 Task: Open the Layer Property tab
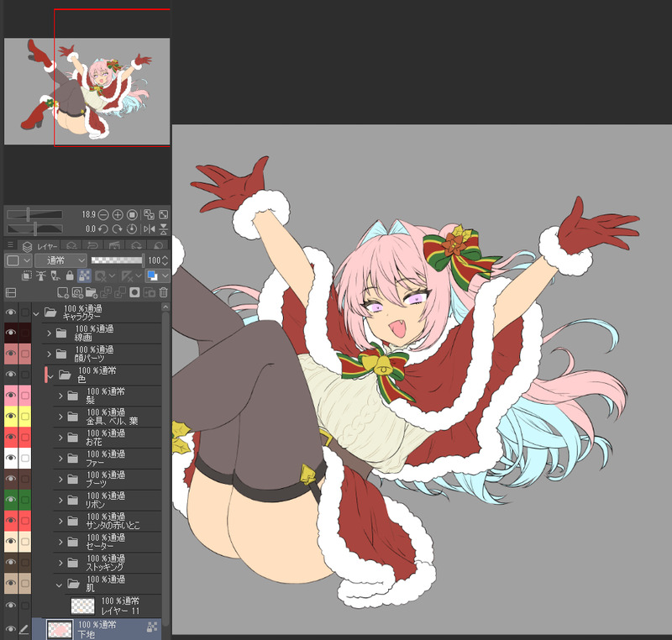[71, 245]
